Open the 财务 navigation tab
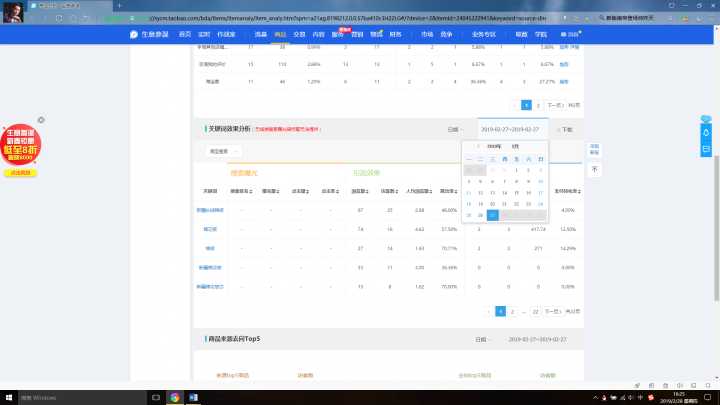Viewport: 720px width, 405px height. 395,34
